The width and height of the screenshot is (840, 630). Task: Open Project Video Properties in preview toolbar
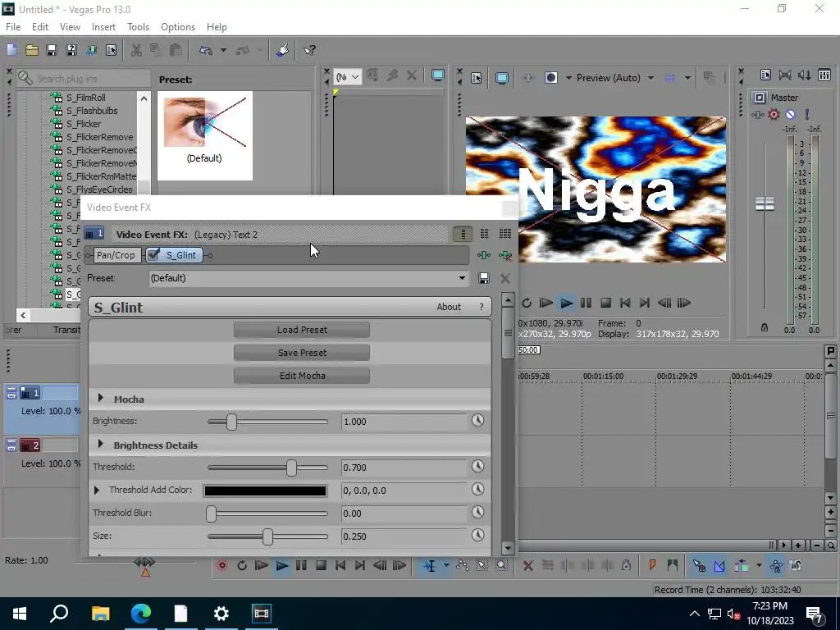coord(477,78)
